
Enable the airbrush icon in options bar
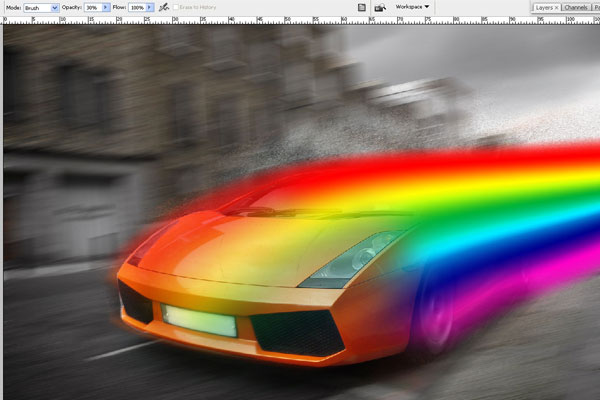(x=164, y=7)
